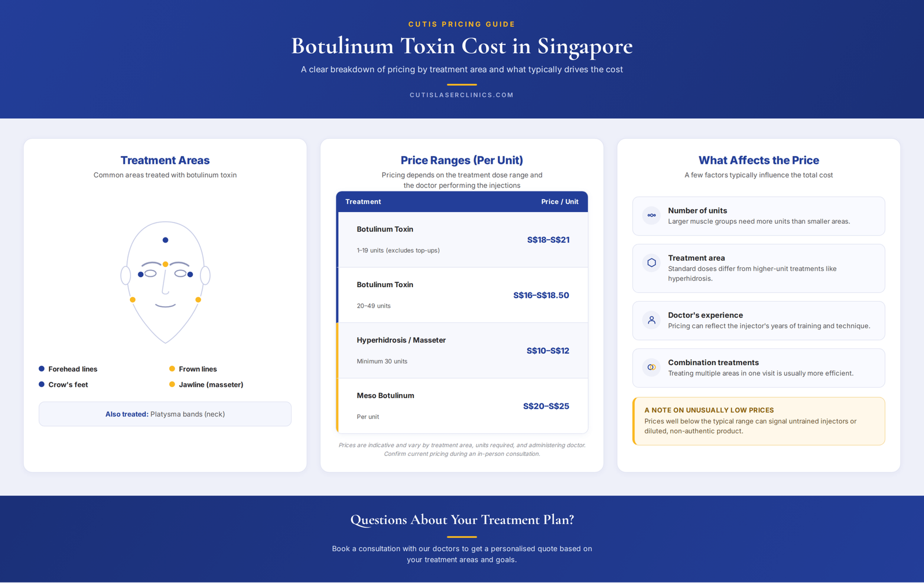The width and height of the screenshot is (924, 583).
Task: Click the Combination treatments overlapping circles icon
Action: [651, 367]
